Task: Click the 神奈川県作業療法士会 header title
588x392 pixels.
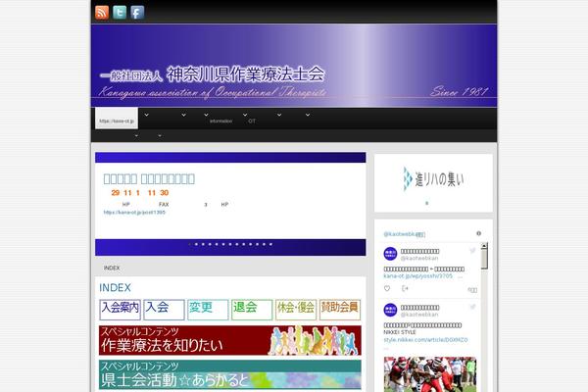Action: (x=245, y=73)
